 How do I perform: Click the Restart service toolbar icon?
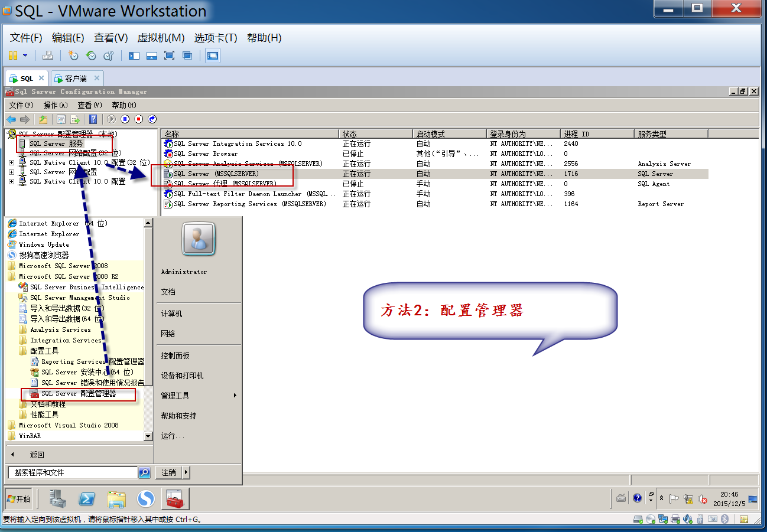point(152,119)
